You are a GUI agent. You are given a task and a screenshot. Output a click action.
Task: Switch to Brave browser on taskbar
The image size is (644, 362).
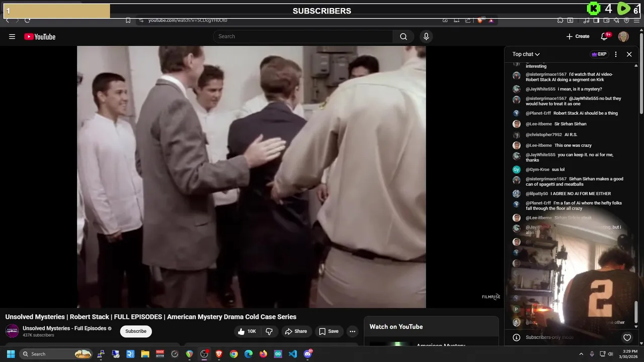(219, 354)
